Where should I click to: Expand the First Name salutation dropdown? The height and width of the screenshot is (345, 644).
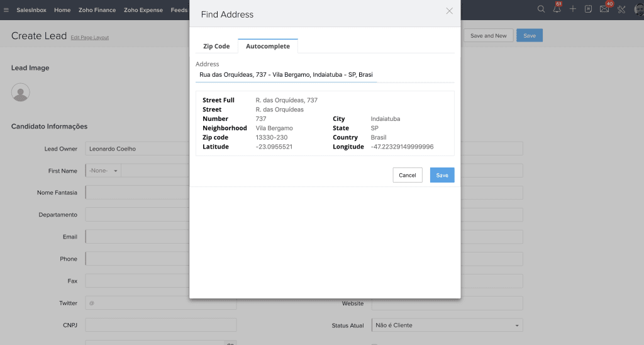[103, 171]
